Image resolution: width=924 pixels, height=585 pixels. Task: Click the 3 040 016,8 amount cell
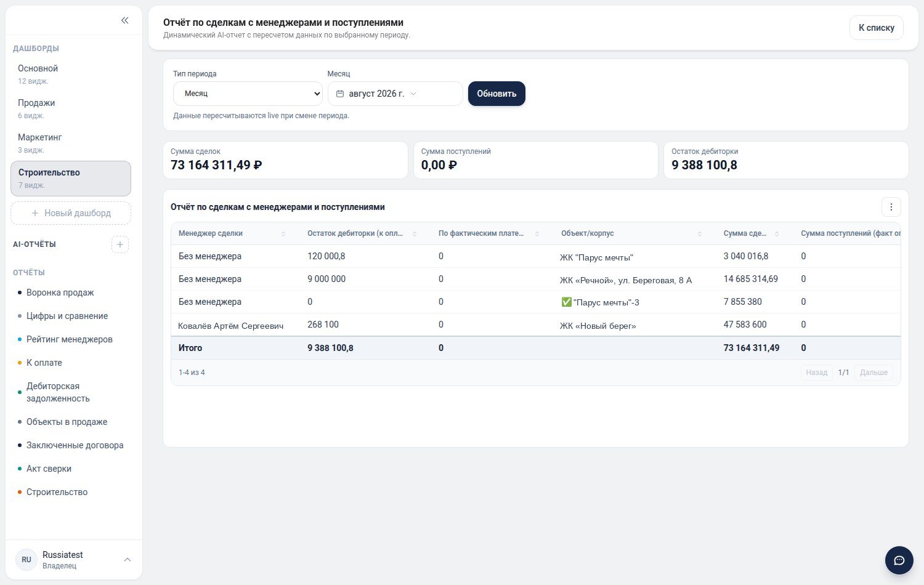click(746, 256)
